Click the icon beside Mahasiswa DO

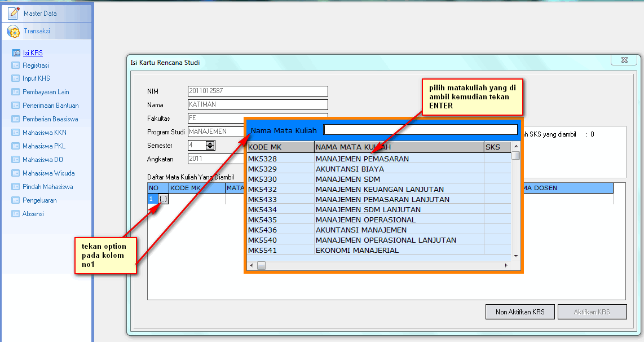pos(16,160)
